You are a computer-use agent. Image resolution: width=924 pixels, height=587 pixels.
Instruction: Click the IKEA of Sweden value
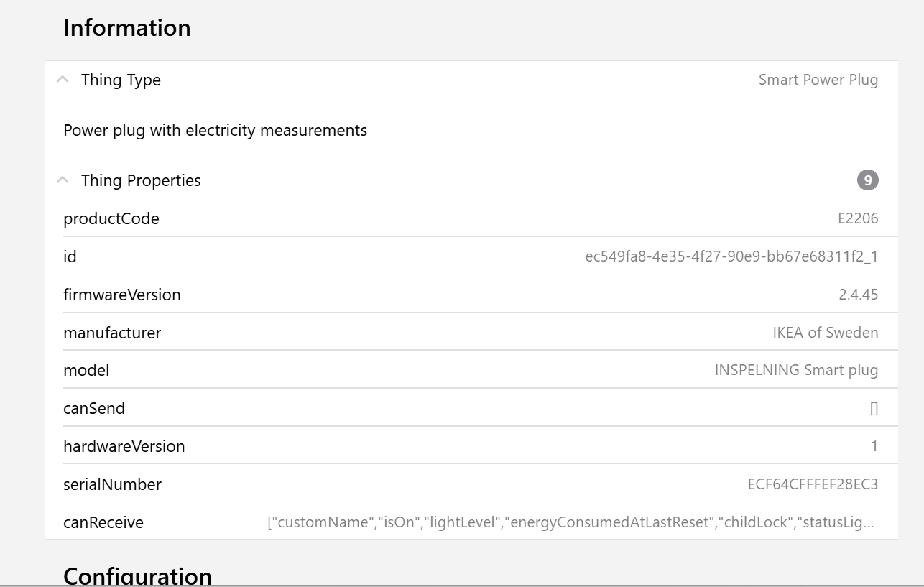(x=825, y=333)
